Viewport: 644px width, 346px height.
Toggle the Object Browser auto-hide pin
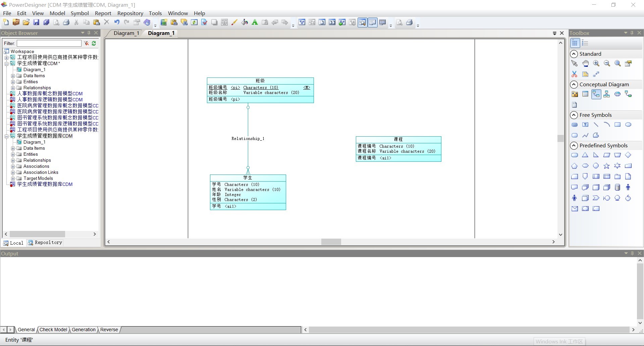click(x=89, y=33)
